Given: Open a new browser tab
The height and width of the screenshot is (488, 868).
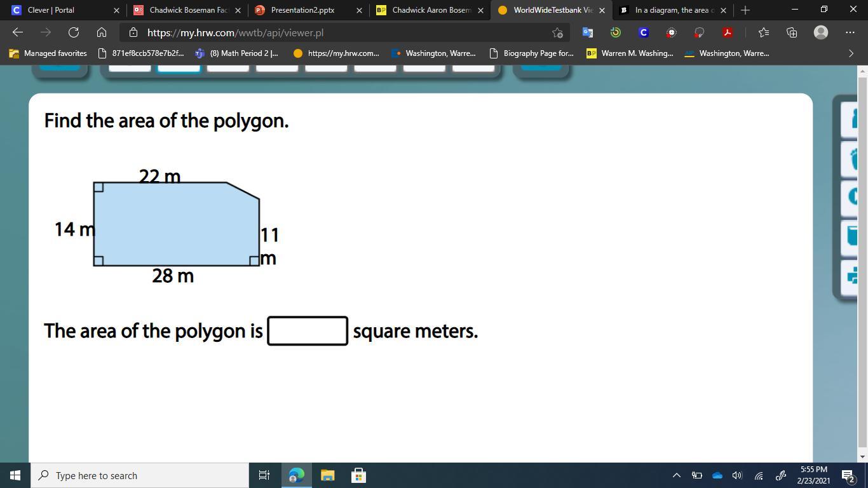Looking at the screenshot, I should (745, 10).
